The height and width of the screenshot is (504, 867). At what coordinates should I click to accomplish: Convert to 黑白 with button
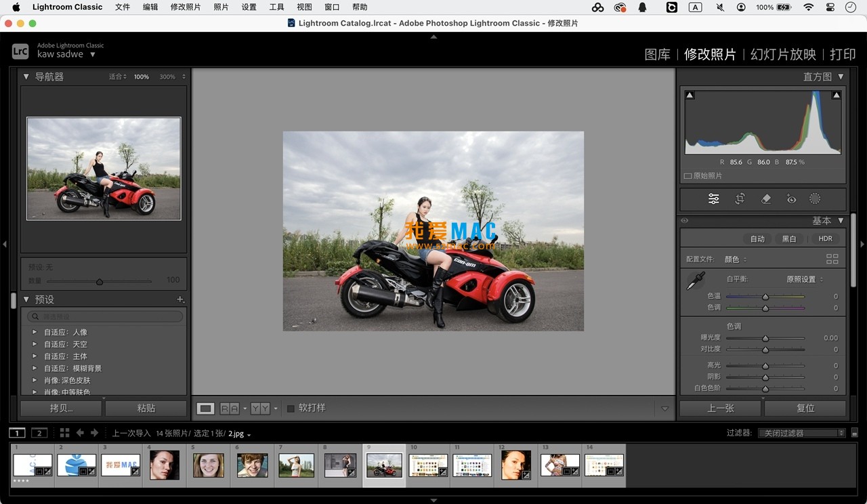coord(789,238)
